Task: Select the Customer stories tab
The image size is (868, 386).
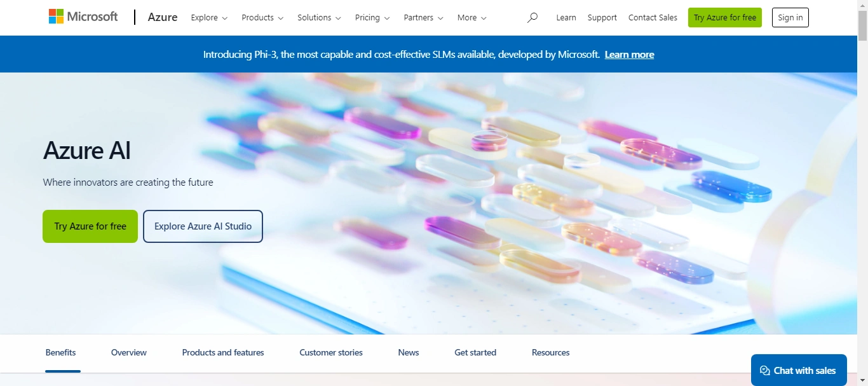Action: tap(331, 352)
